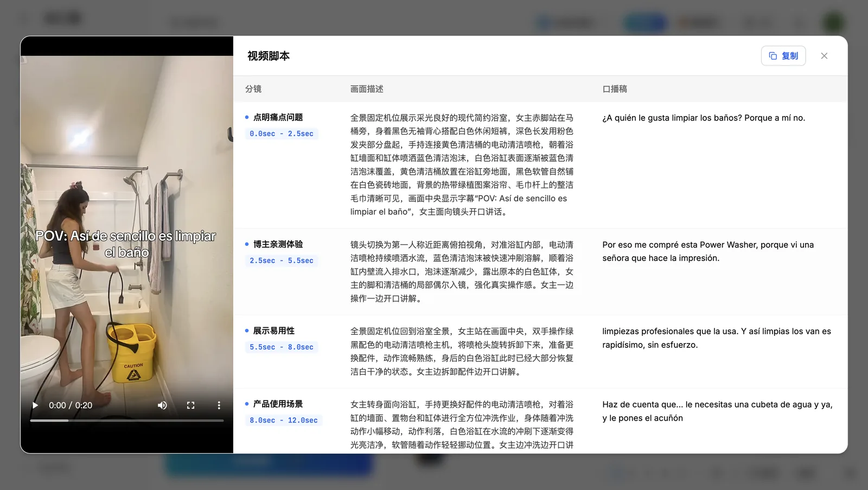Seek within the video progress bar
This screenshot has width=868, height=490.
click(127, 421)
